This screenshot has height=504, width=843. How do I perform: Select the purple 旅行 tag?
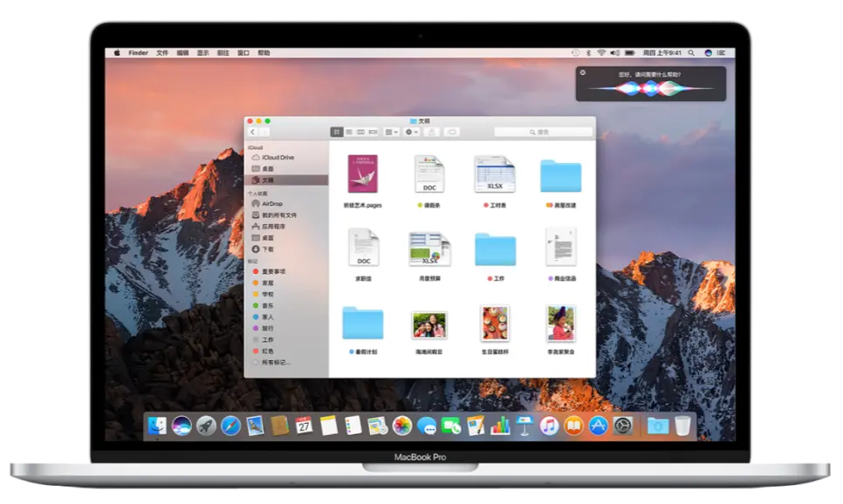tap(267, 328)
